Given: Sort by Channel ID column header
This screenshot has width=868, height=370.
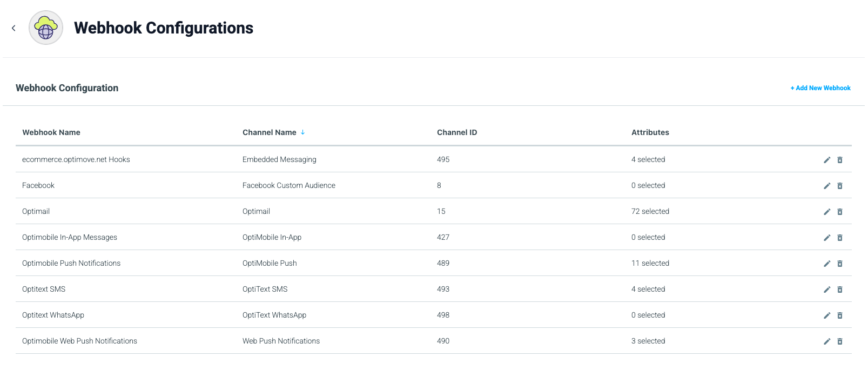Looking at the screenshot, I should [x=457, y=132].
